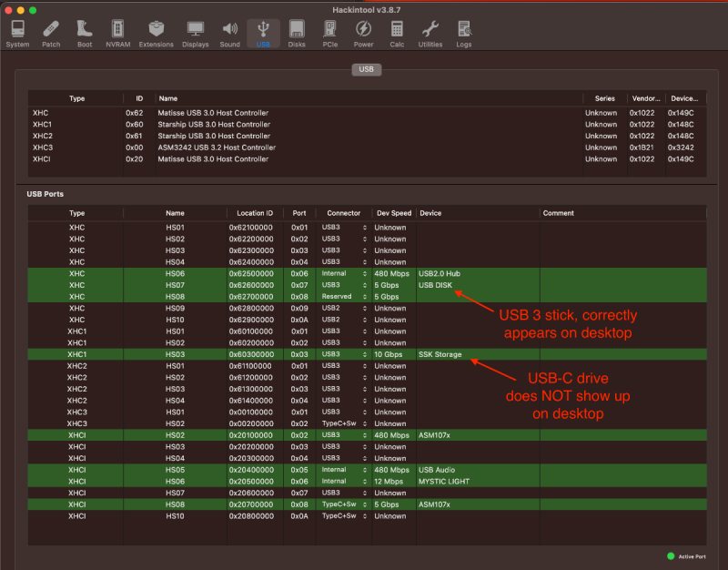
Task: Open the Patch toolbar section
Action: pyautogui.click(x=51, y=32)
